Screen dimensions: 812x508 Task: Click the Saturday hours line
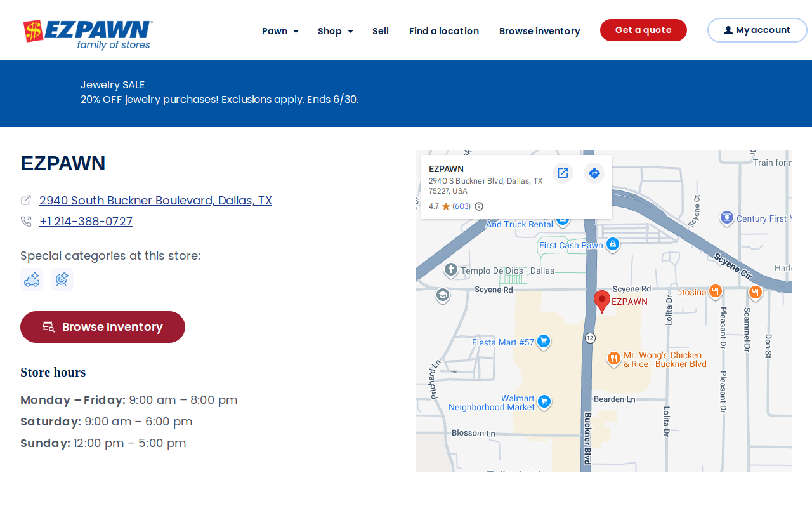pyautogui.click(x=107, y=422)
